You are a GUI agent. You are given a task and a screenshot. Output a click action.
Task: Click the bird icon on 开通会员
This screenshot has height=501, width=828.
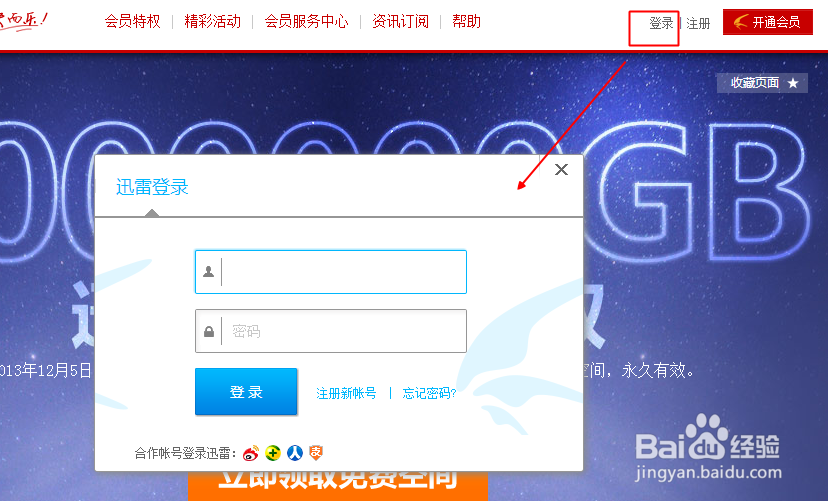741,22
